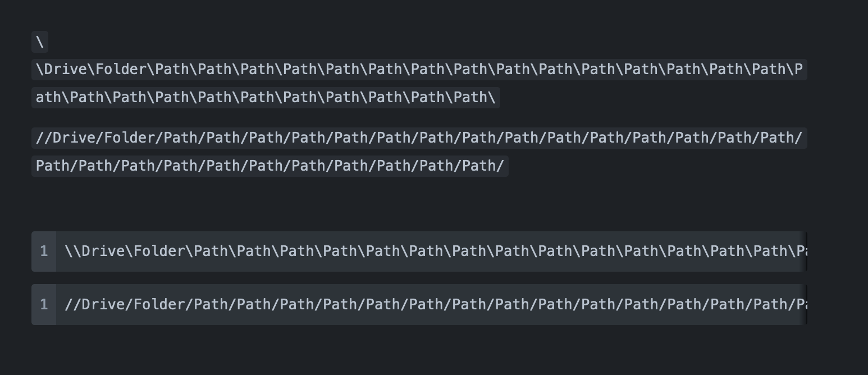The height and width of the screenshot is (375, 868).
Task: Click the clipped right edge of forward-slash code block
Action: (x=803, y=305)
